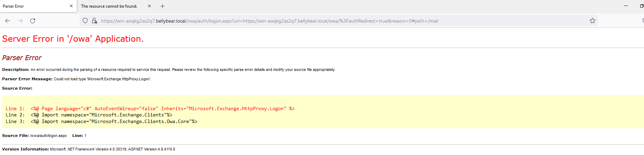Click the red Line 1 source code
This screenshot has width=644, height=155.
[150, 109]
